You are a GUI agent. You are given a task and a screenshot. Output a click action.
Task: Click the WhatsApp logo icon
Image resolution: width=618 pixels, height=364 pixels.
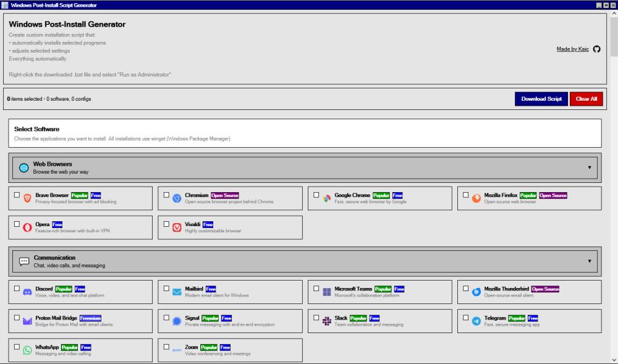[x=27, y=350]
